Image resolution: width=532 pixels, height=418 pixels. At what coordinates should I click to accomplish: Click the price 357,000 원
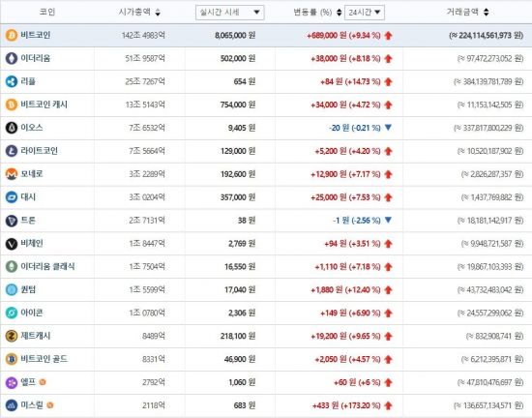point(238,197)
